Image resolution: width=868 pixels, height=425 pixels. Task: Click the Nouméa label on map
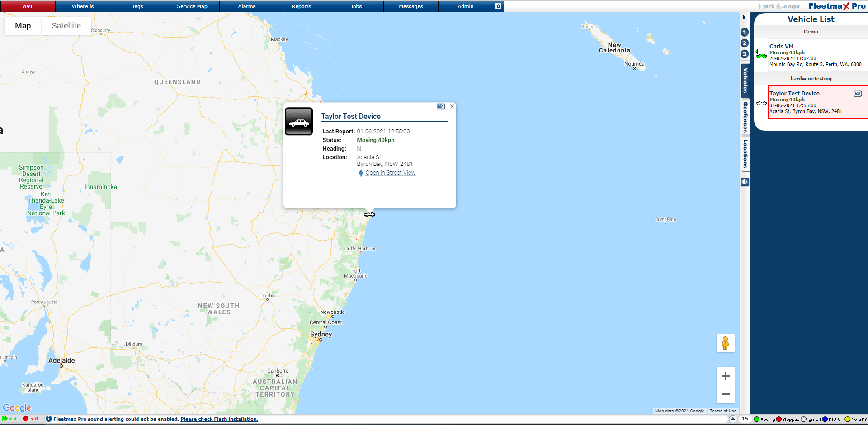pyautogui.click(x=634, y=64)
